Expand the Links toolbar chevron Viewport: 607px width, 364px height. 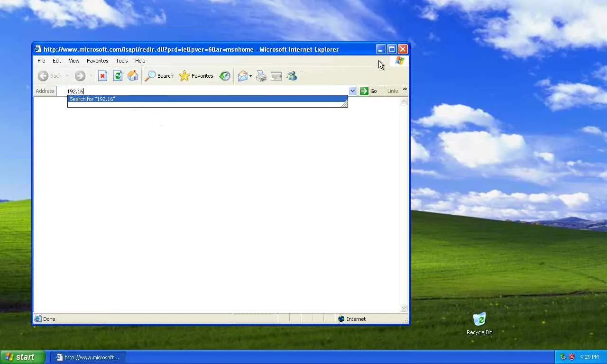[x=405, y=89]
